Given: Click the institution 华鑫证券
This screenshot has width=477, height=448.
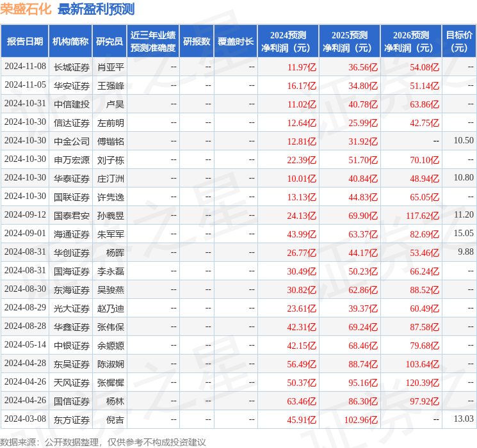Looking at the screenshot, I should tap(72, 327).
